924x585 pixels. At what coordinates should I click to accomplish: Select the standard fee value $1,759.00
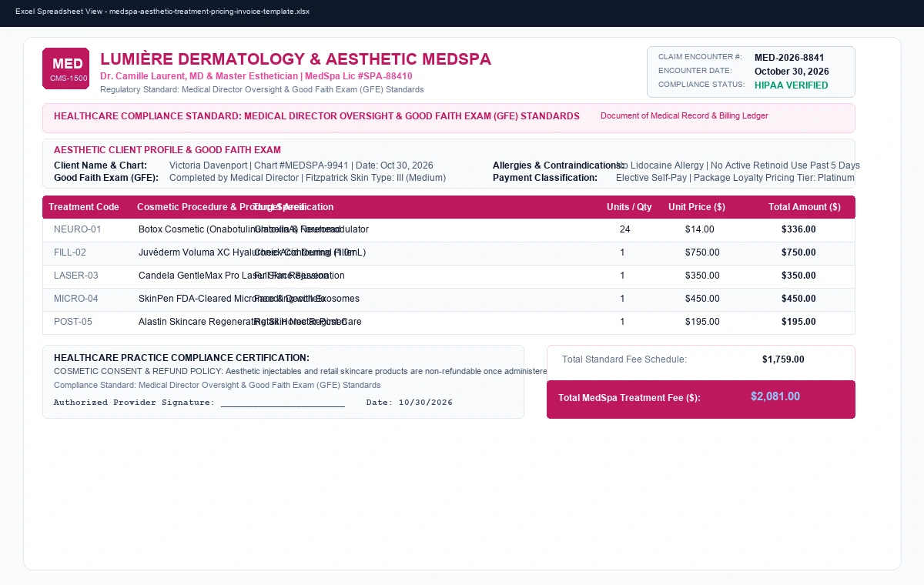(783, 359)
